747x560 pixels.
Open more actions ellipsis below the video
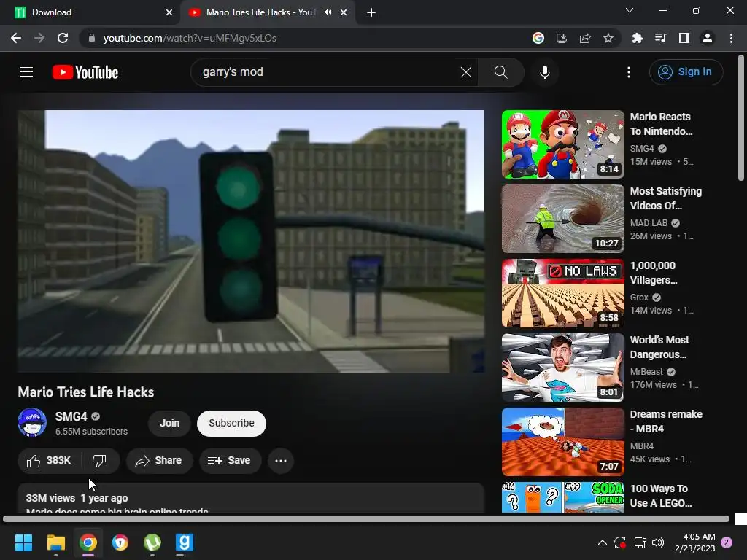coord(281,461)
